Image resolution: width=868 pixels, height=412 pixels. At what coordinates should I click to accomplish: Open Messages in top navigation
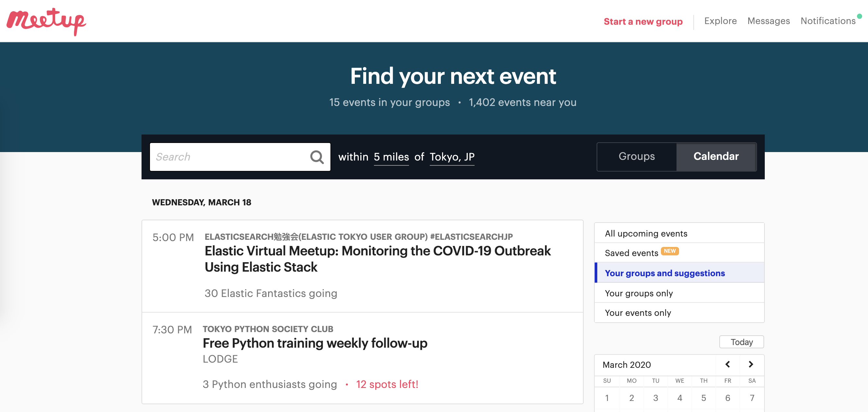point(768,21)
